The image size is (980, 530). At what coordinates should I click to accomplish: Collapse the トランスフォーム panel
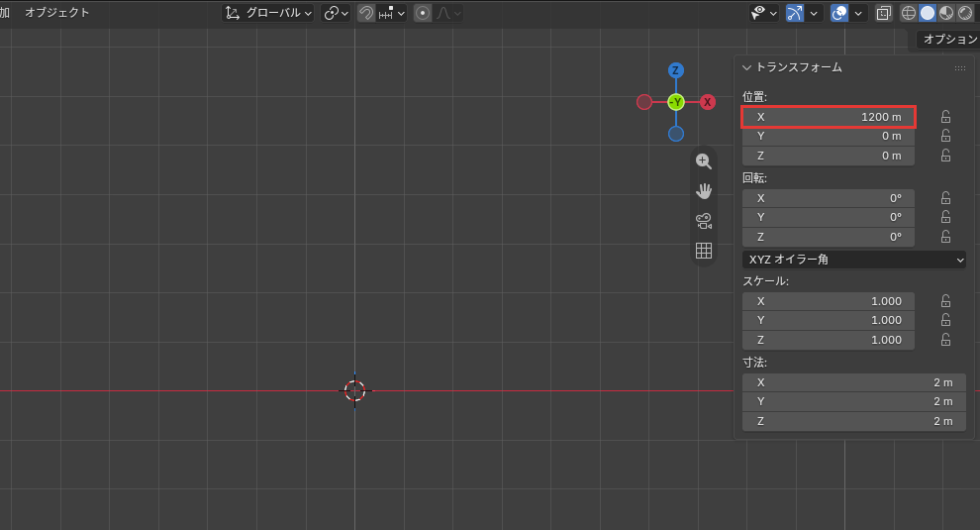click(x=746, y=67)
